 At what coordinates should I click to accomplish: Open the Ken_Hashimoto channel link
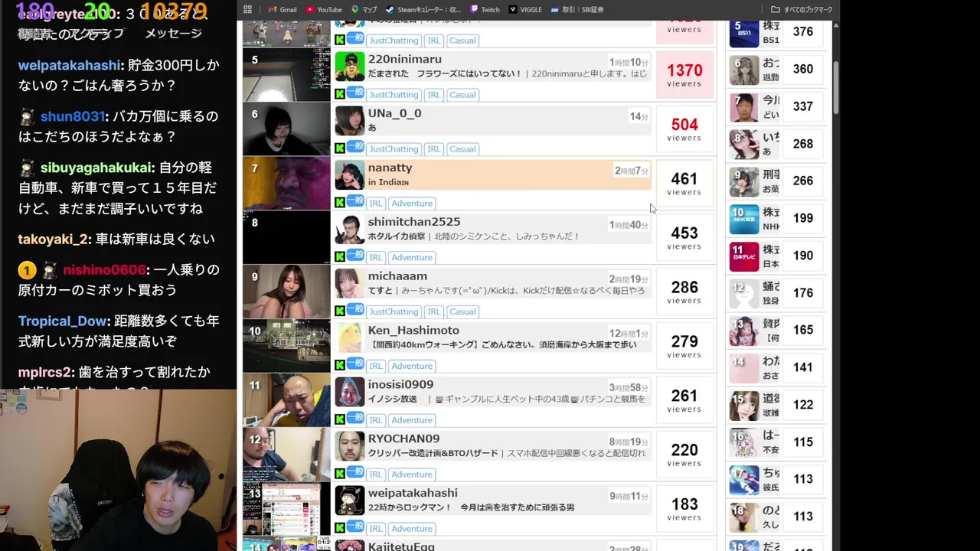tap(413, 331)
